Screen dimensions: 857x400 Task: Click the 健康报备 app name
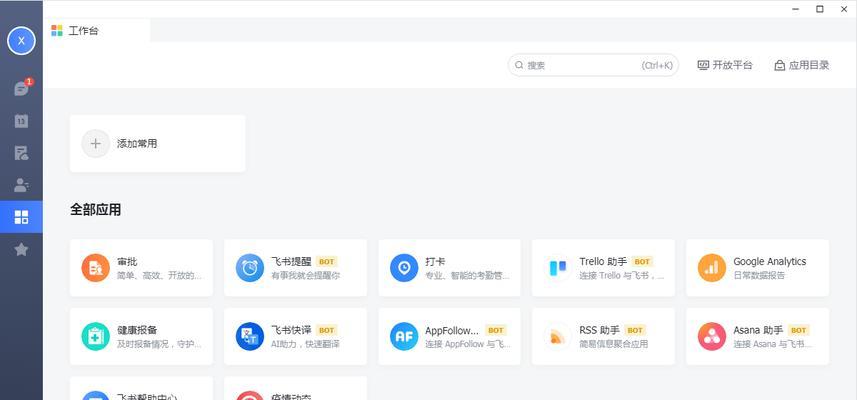point(137,330)
